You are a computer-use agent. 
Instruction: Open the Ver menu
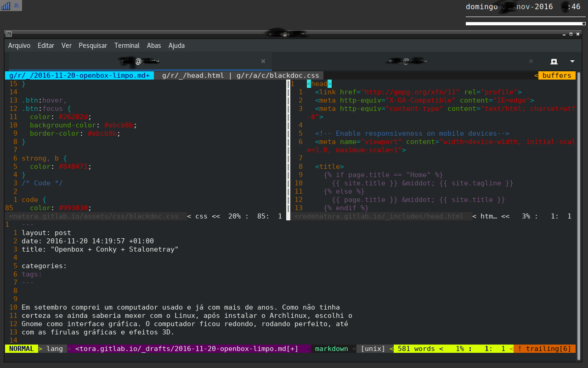[x=67, y=46]
